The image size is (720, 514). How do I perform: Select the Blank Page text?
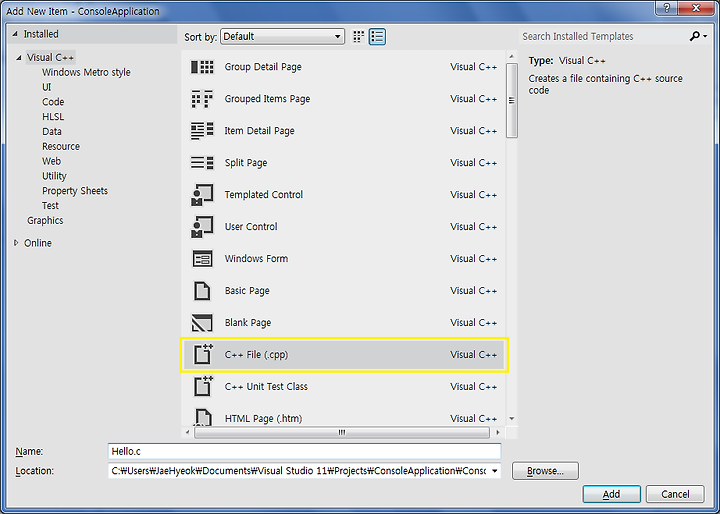tap(248, 322)
